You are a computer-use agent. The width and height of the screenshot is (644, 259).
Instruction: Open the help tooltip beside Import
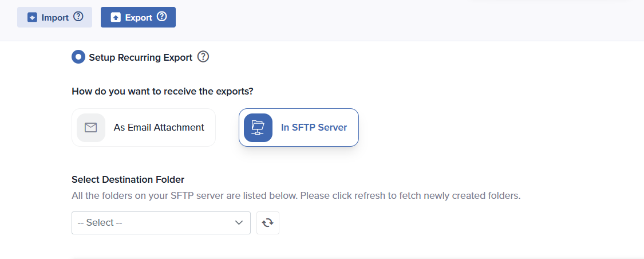click(78, 17)
